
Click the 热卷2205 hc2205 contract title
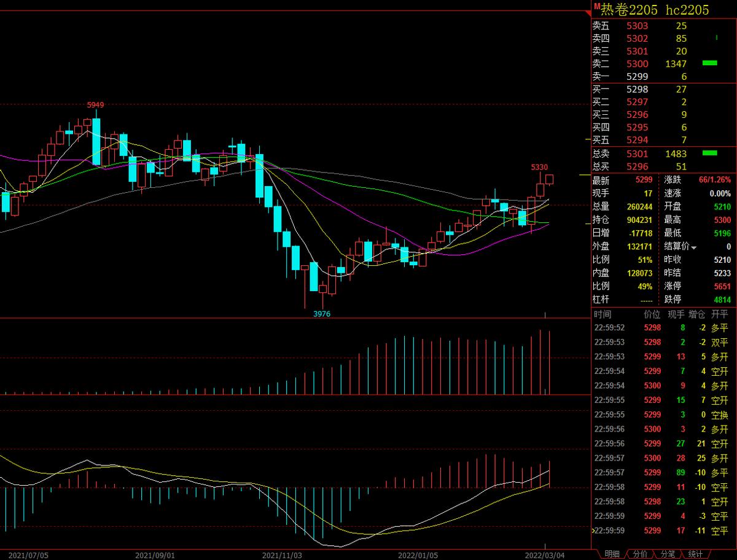(654, 9)
